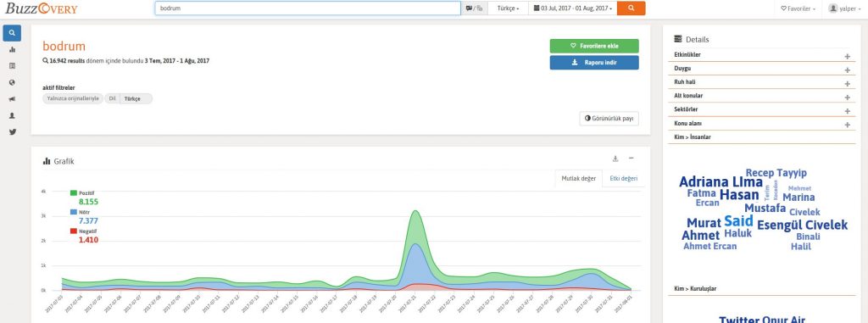Click Haluk in the people cloud

738,233
